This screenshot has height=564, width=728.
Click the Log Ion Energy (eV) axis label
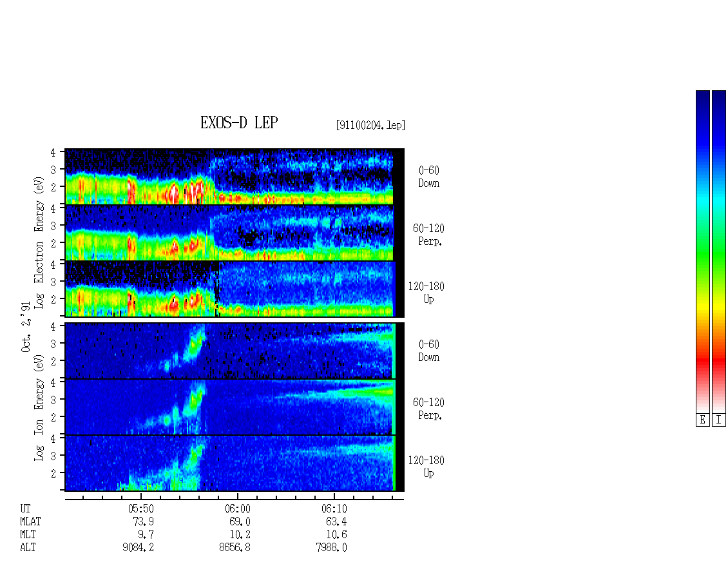(x=39, y=408)
